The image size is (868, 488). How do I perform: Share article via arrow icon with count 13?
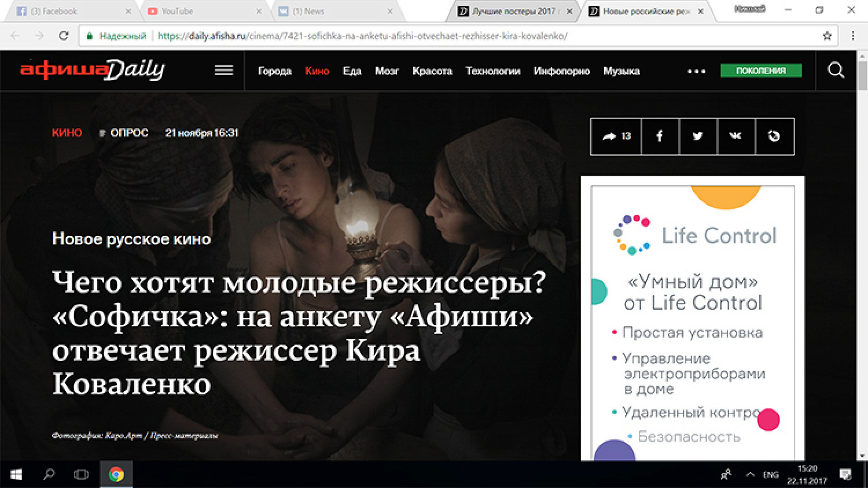click(616, 136)
